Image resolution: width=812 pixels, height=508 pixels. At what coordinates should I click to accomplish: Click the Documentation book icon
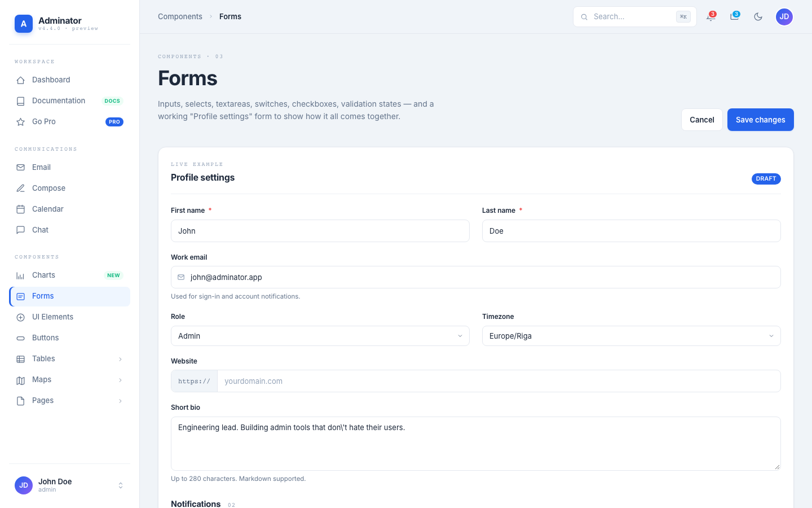coord(20,101)
